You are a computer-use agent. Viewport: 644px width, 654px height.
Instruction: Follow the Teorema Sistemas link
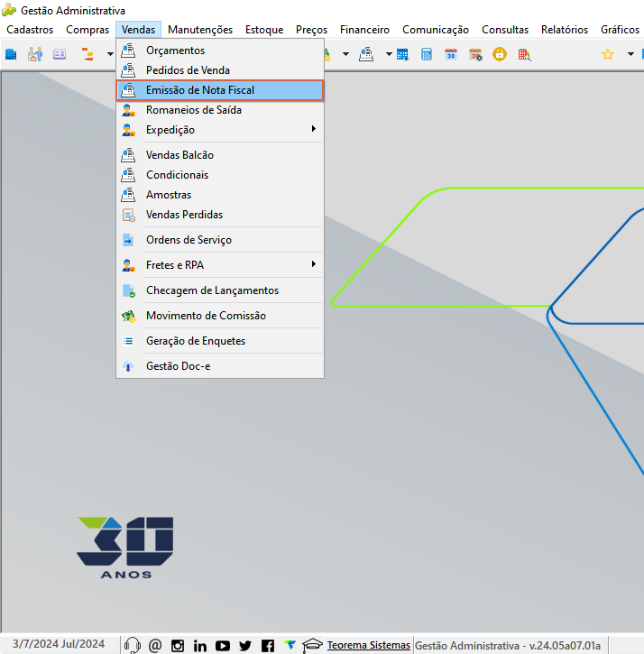coord(368,645)
